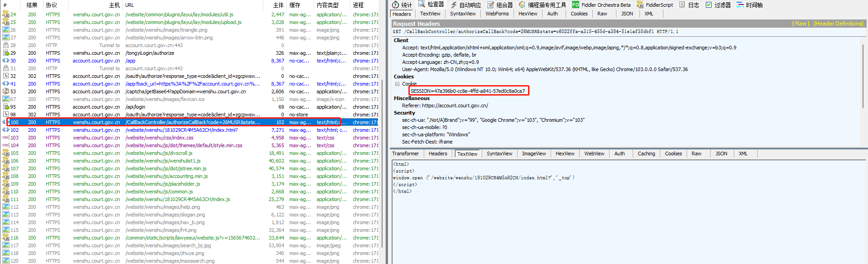Open the FiddlerScript tab
The image size is (868, 264).
pyautogui.click(x=655, y=5)
